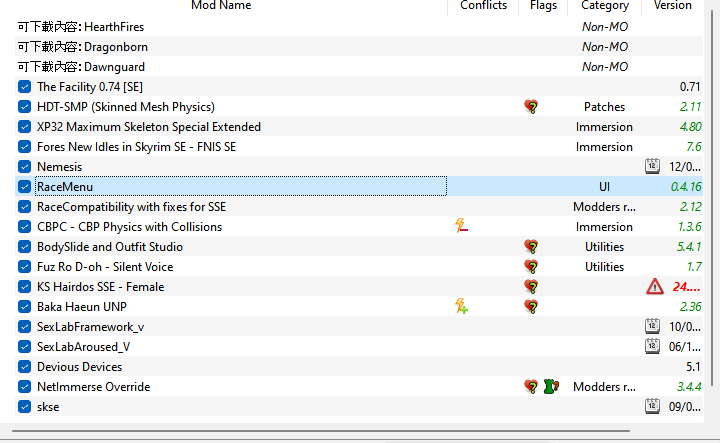Viewport: 720px width, 443px height.
Task: Uncheck The Facility 0.74 [SE] mod
Action: click(24, 87)
